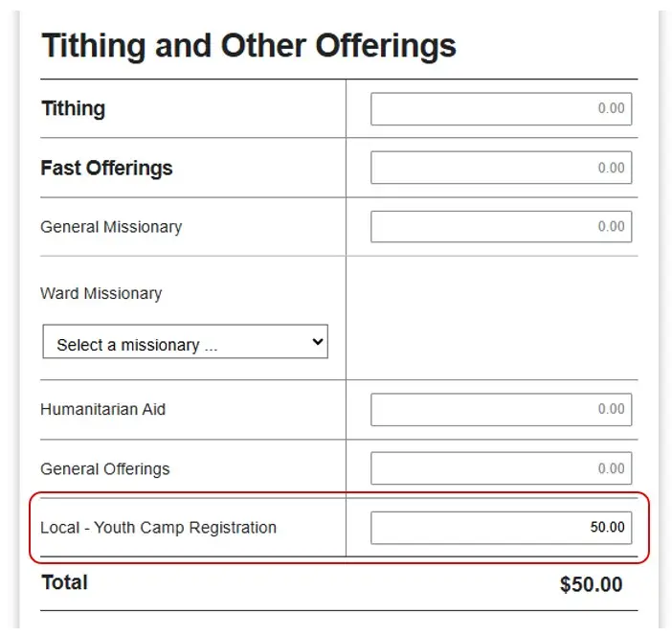The width and height of the screenshot is (672, 636).
Task: Click the General Offerings label
Action: click(x=105, y=468)
